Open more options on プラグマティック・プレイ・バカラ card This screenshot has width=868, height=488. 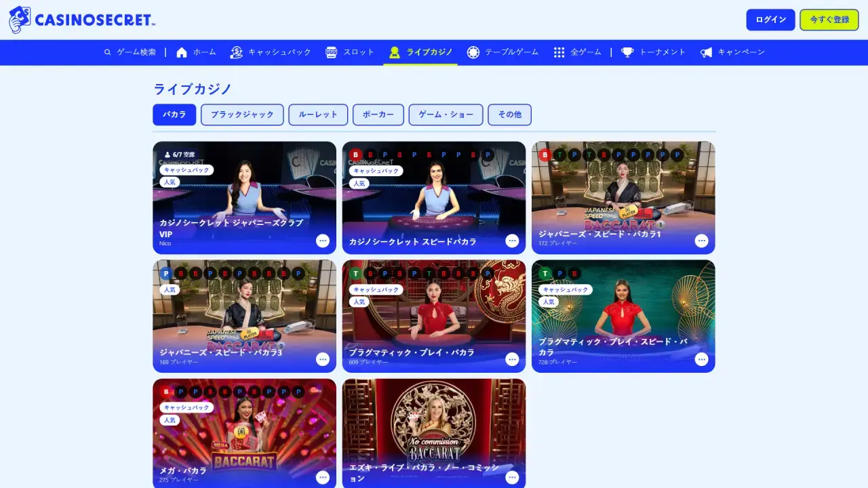coord(512,359)
